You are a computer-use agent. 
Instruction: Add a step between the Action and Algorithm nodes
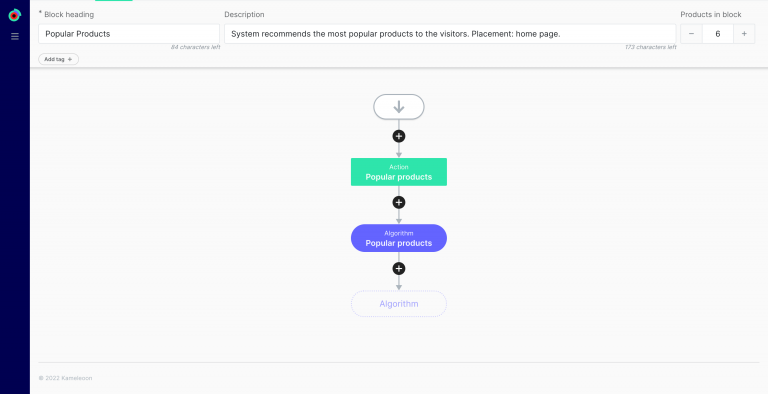(399, 202)
